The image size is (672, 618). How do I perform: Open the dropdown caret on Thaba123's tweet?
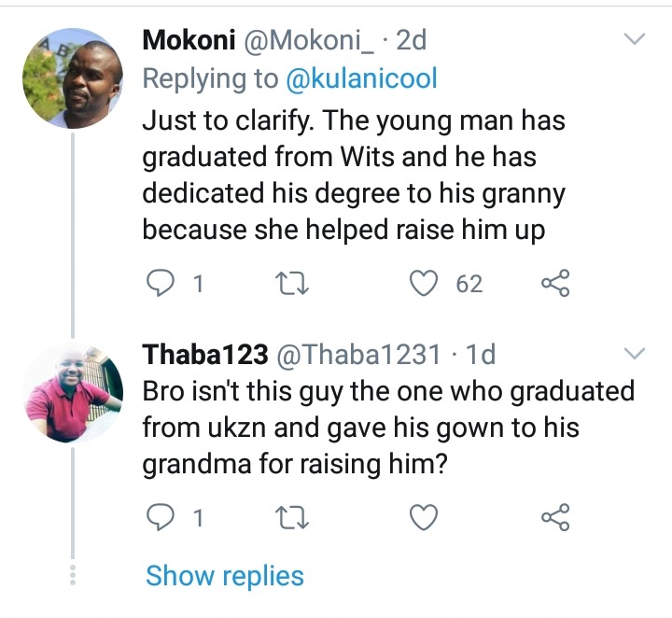635,353
